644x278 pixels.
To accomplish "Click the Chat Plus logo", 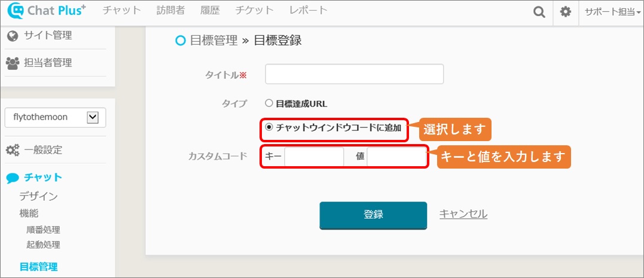I will (x=47, y=11).
